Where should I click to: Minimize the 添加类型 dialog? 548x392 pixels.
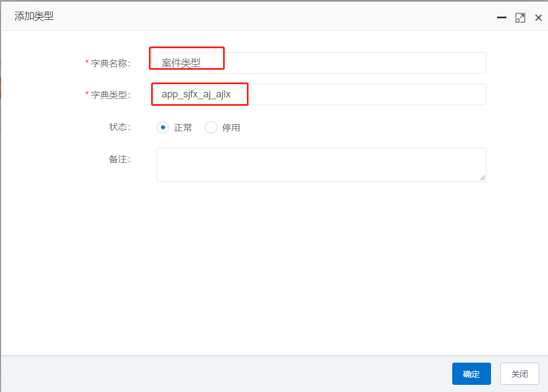(x=502, y=18)
